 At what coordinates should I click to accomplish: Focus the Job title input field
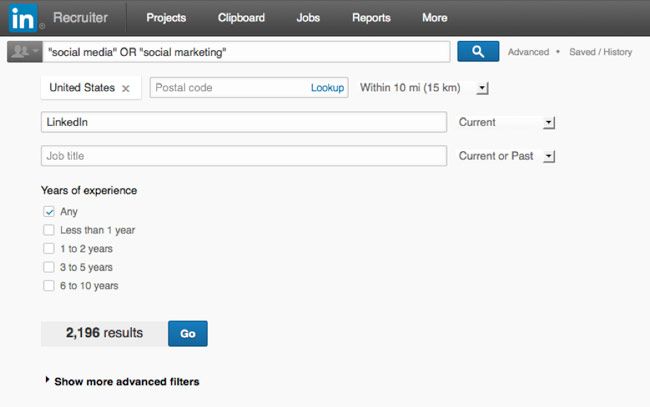[243, 156]
